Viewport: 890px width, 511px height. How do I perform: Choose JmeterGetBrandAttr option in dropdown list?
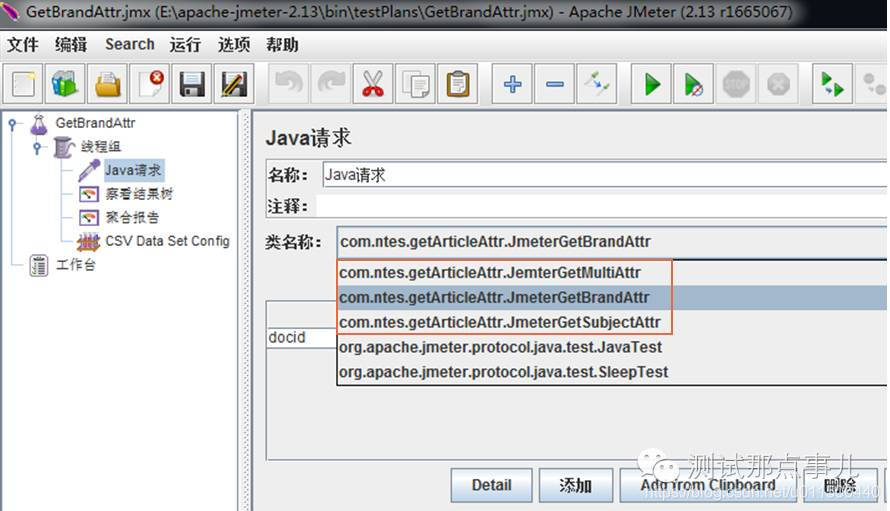612,298
